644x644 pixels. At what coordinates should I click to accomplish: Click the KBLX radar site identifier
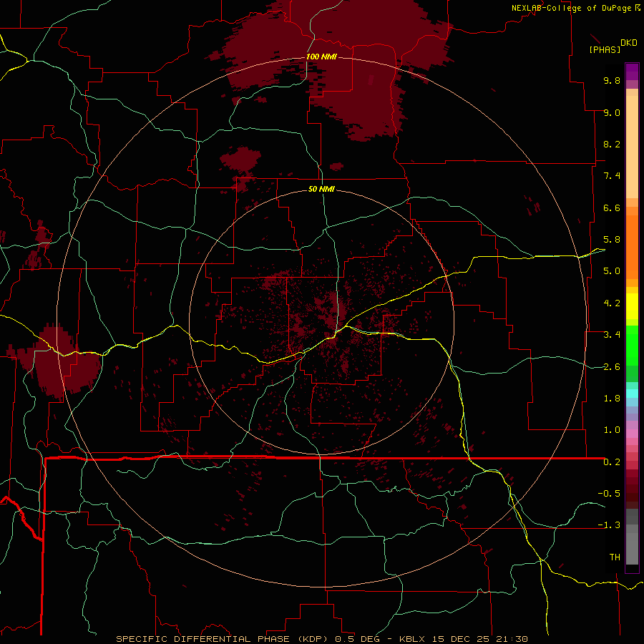(x=412, y=639)
